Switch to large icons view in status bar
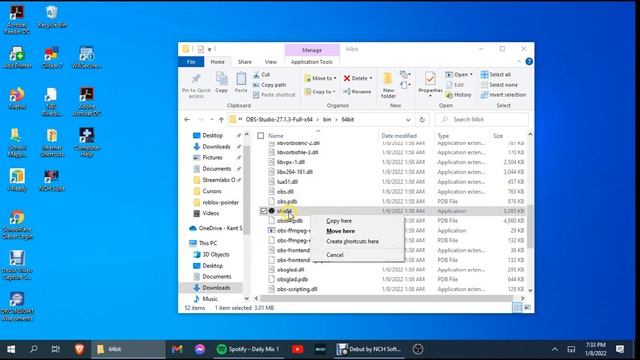Viewport: 640px width, 360px height. tap(527, 308)
